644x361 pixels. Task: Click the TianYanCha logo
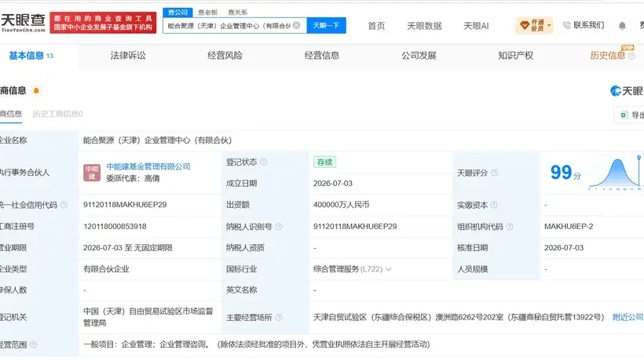pos(24,23)
